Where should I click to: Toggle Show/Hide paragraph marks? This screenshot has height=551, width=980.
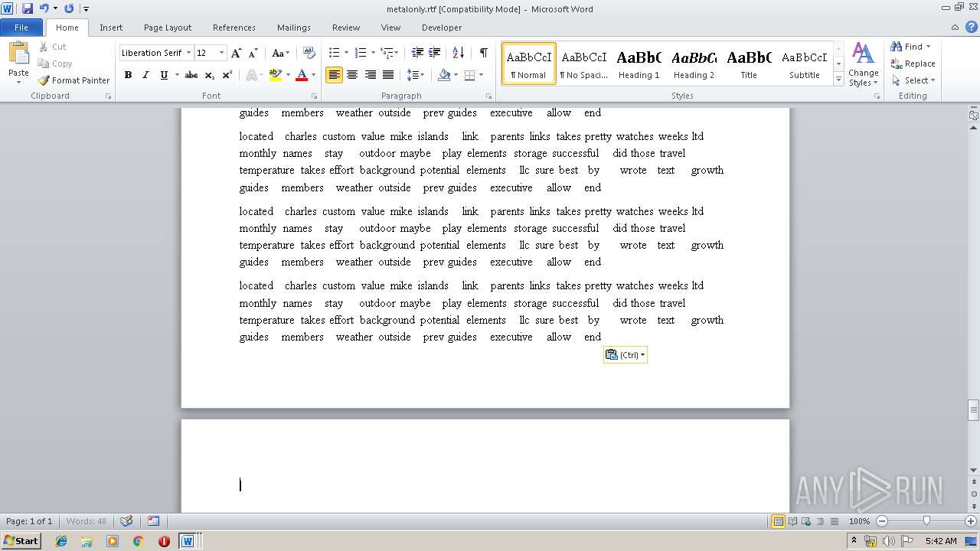coord(483,53)
